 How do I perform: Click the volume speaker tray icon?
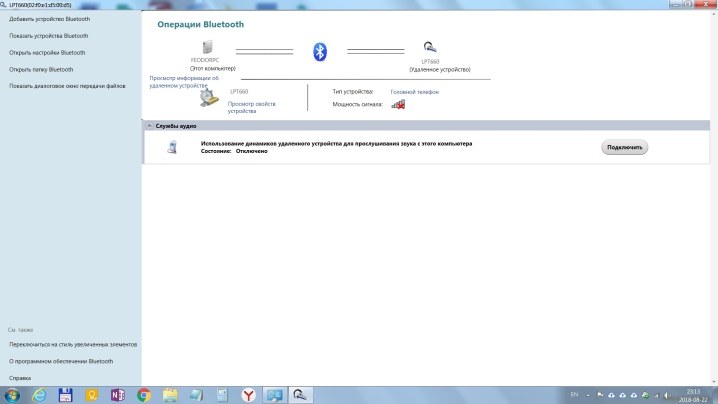coord(668,395)
